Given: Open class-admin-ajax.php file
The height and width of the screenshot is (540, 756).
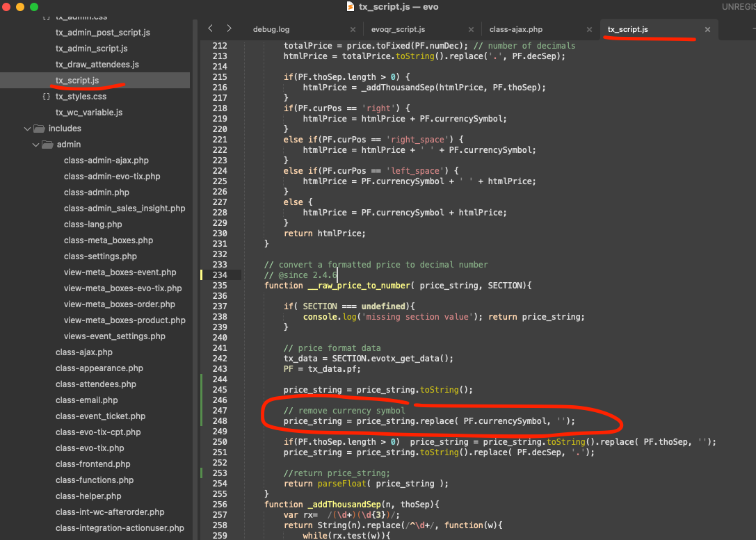Looking at the screenshot, I should click(106, 161).
